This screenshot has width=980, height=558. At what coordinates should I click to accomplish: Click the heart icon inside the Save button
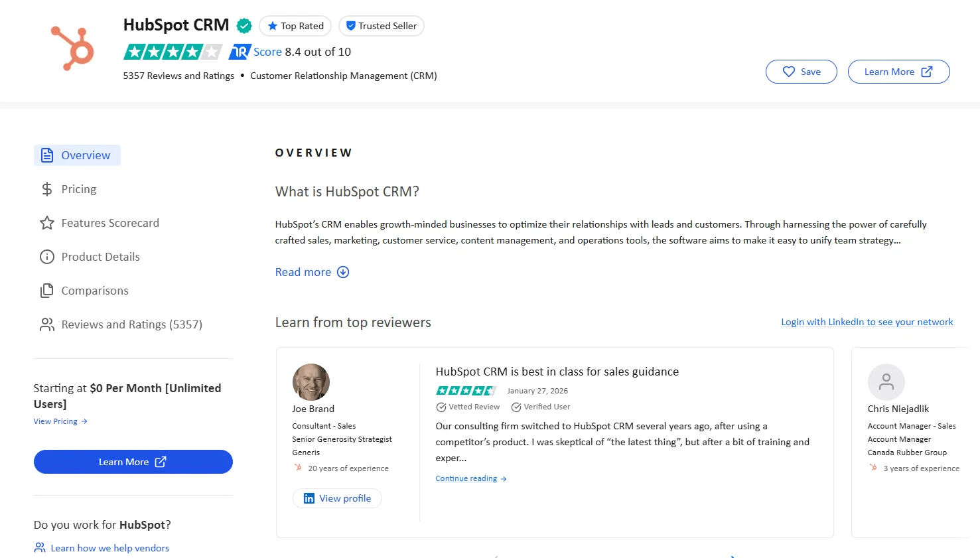point(789,72)
